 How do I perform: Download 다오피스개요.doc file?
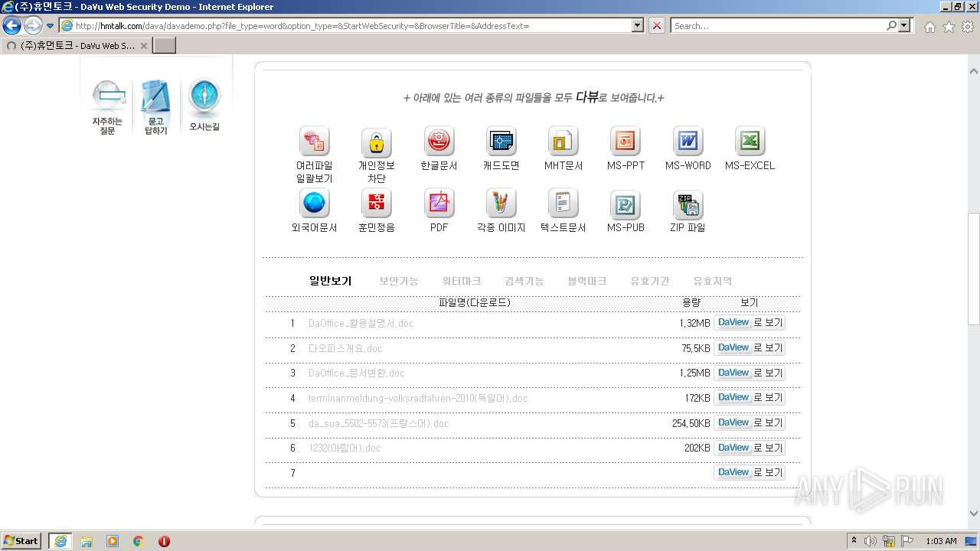coord(345,348)
